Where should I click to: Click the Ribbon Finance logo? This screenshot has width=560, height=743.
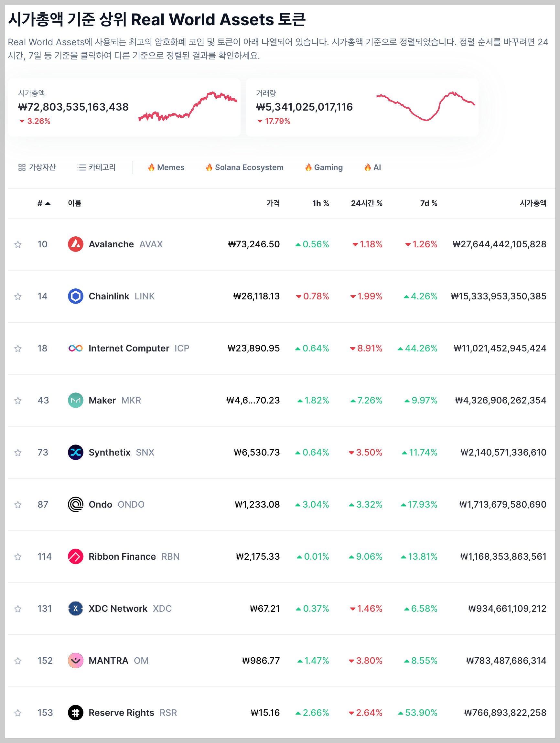pyautogui.click(x=76, y=556)
